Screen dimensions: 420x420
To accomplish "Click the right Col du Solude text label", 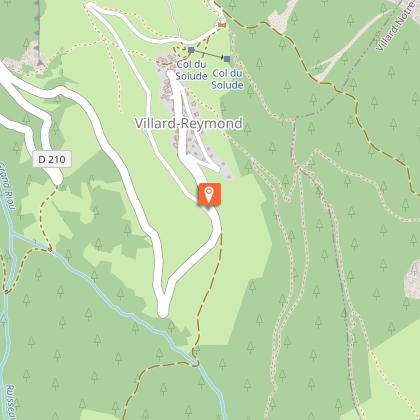I will (x=227, y=79).
